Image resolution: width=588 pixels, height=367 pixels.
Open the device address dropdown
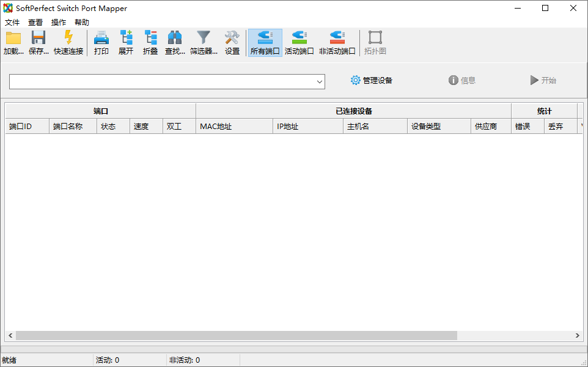click(x=320, y=81)
